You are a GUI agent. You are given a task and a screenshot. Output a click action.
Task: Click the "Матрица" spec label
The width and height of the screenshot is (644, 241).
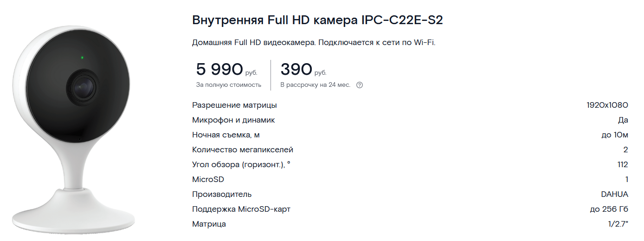point(209,224)
